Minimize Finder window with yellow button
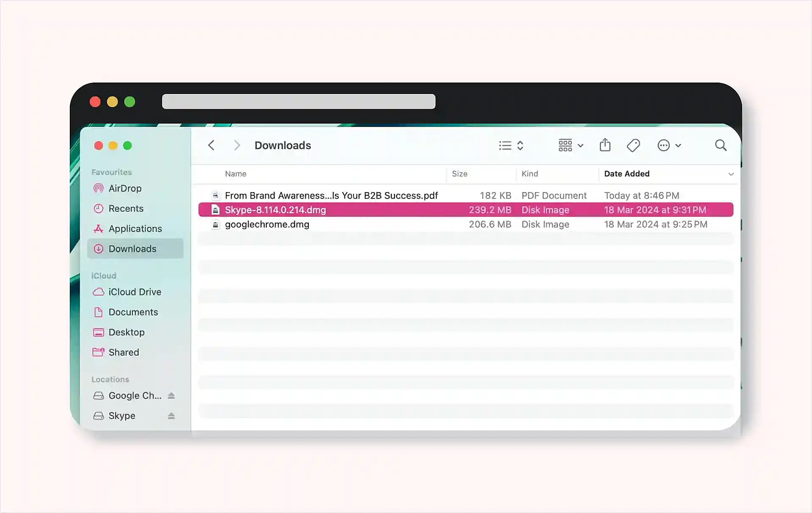 (113, 146)
